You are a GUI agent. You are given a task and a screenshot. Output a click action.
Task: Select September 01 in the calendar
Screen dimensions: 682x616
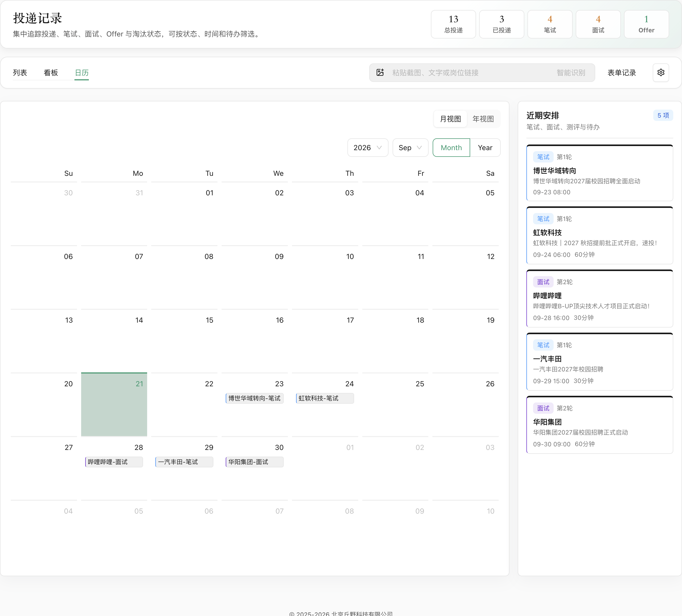pyautogui.click(x=184, y=213)
